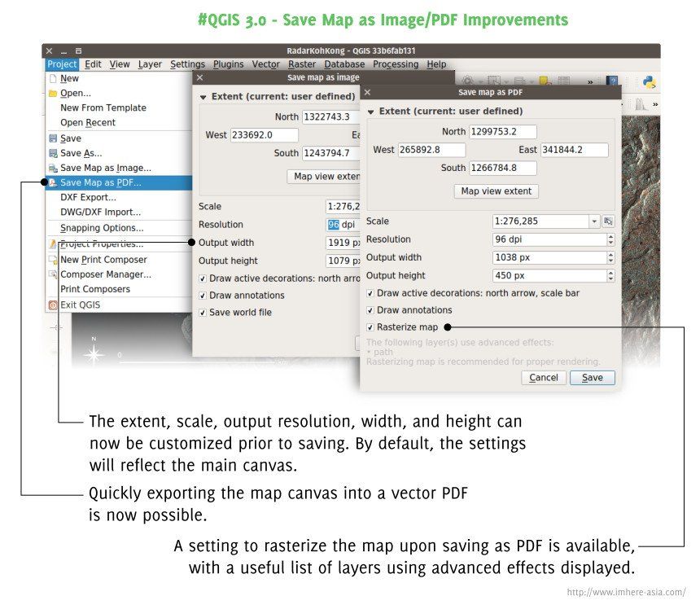Viewport: 700px width, 605px height.
Task: Collapse the Extent section in image dialog
Action: click(x=203, y=96)
